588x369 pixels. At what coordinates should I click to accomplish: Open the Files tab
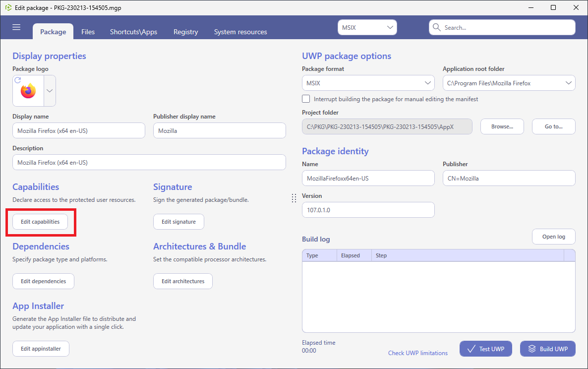pos(88,32)
